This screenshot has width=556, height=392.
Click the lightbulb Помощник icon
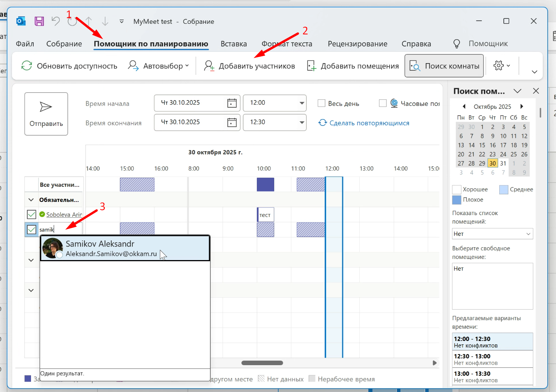tap(457, 44)
